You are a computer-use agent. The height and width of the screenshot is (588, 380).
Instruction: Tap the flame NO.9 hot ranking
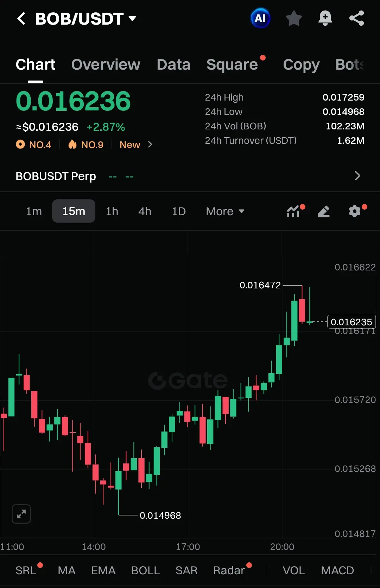coord(86,145)
